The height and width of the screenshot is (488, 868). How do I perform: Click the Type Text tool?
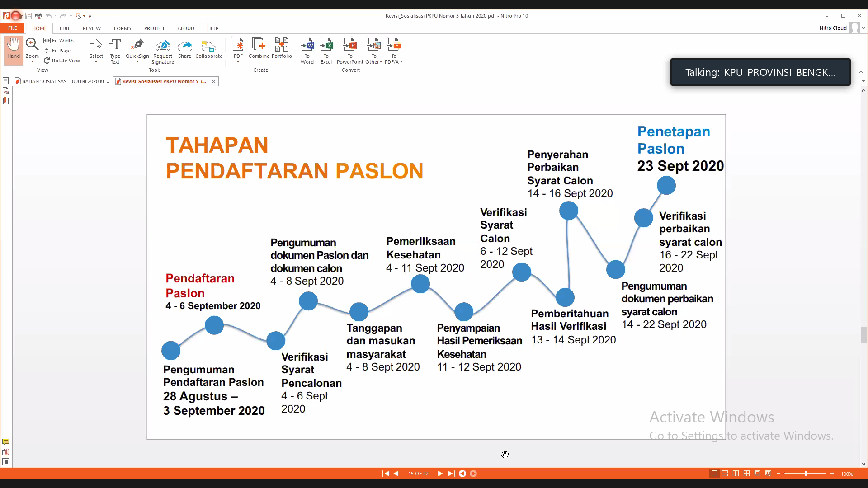tap(115, 50)
